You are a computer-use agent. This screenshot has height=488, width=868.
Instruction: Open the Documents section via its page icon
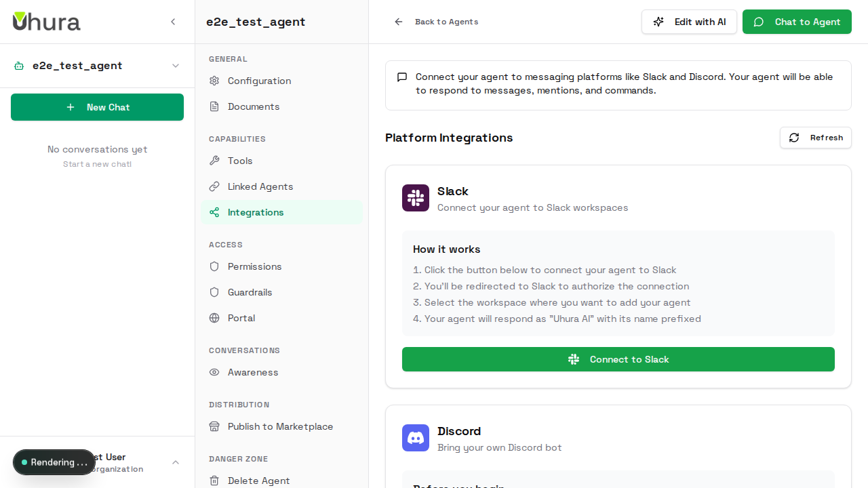[x=214, y=106]
